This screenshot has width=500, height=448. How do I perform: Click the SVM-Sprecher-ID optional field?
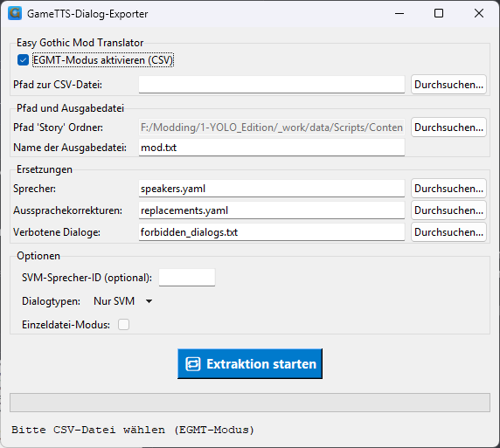187,278
